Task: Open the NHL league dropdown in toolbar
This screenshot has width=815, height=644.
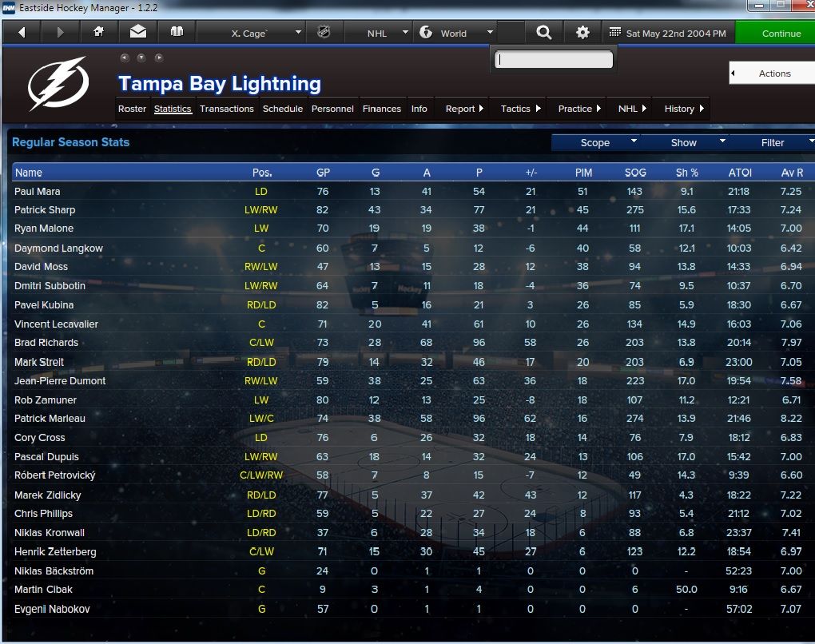Action: click(378, 33)
